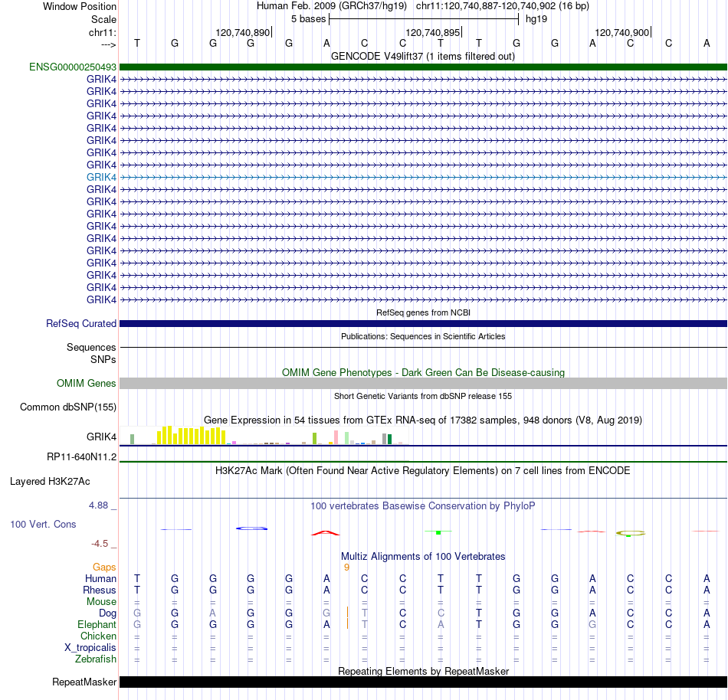This screenshot has width=728, height=700.
Task: Click the Human species label
Action: pos(100,578)
